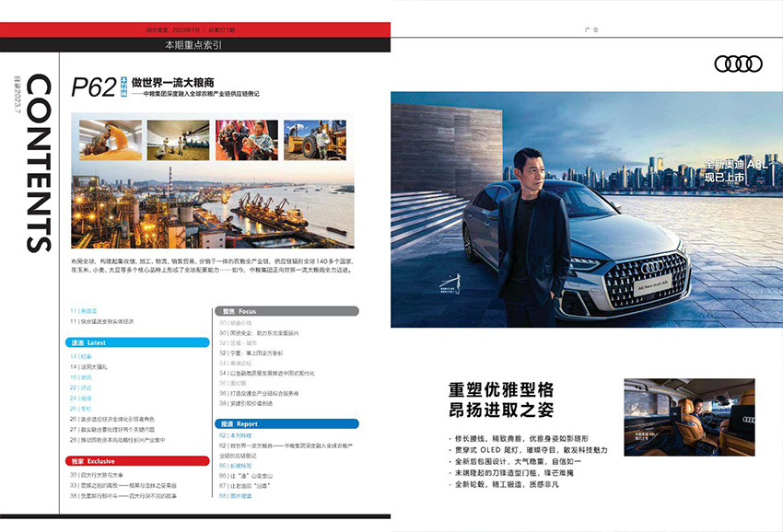Screen dimensions: 783x532
Task: Click the vertical 'CONTENTS' title
Action: tap(39, 163)
